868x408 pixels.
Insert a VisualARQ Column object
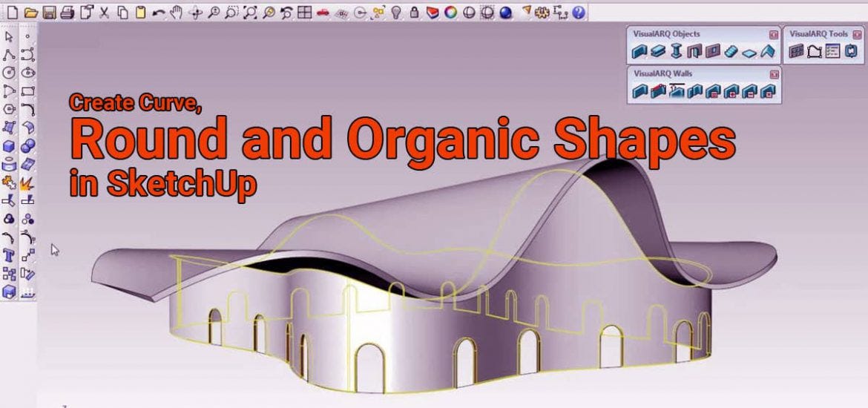tap(676, 52)
